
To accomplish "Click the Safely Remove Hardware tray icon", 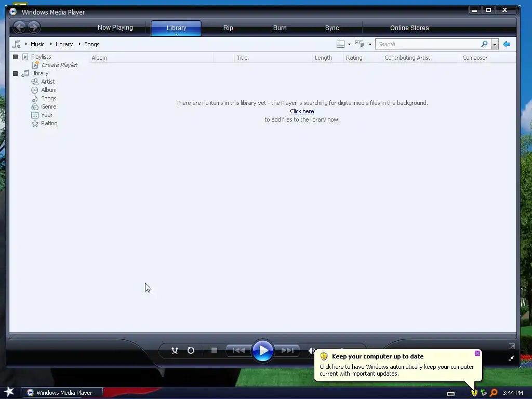I will tap(484, 393).
